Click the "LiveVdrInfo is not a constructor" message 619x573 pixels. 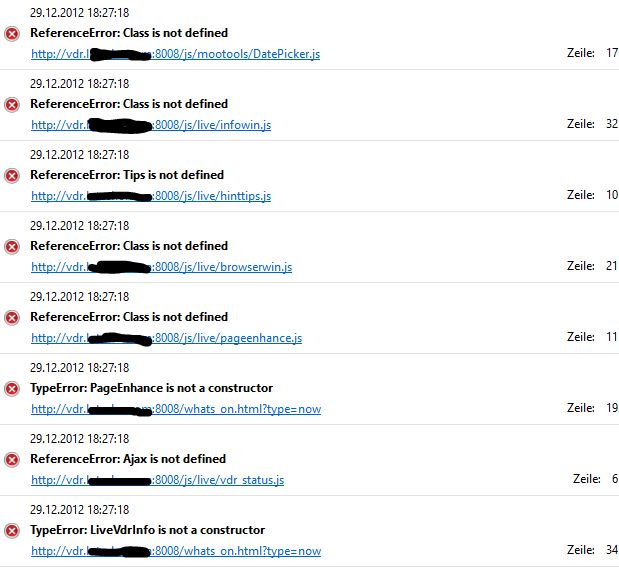click(x=147, y=530)
